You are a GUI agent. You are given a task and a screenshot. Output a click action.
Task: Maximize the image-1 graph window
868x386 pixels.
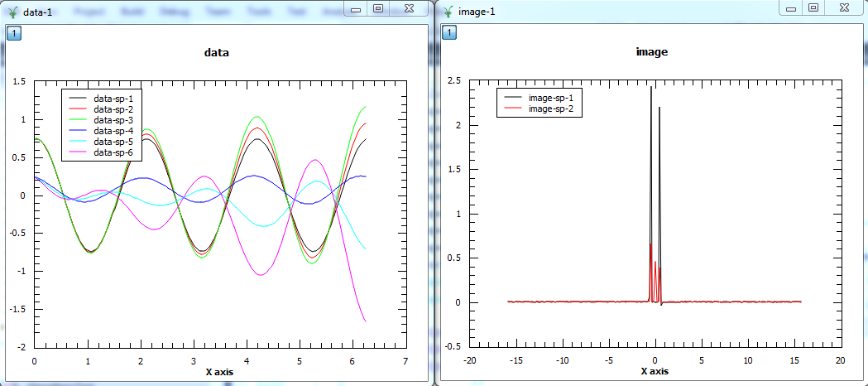(813, 7)
